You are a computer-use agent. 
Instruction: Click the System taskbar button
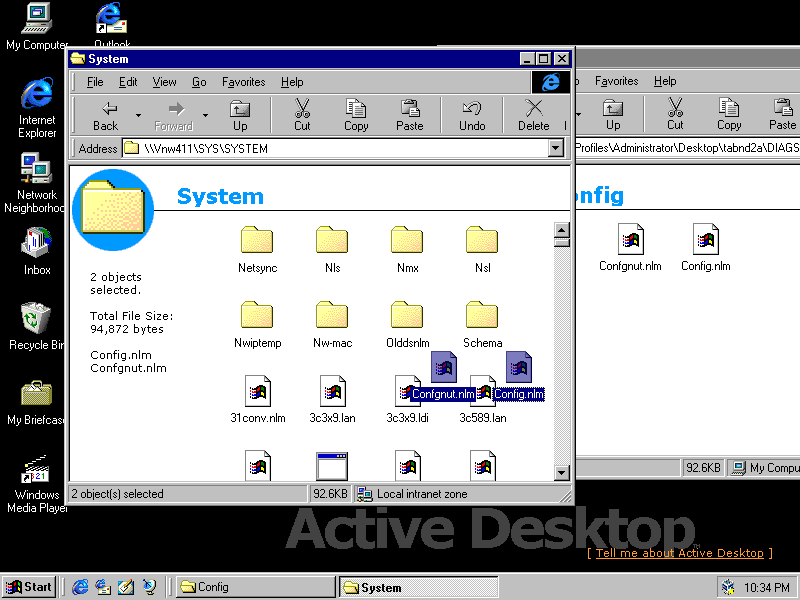click(418, 587)
